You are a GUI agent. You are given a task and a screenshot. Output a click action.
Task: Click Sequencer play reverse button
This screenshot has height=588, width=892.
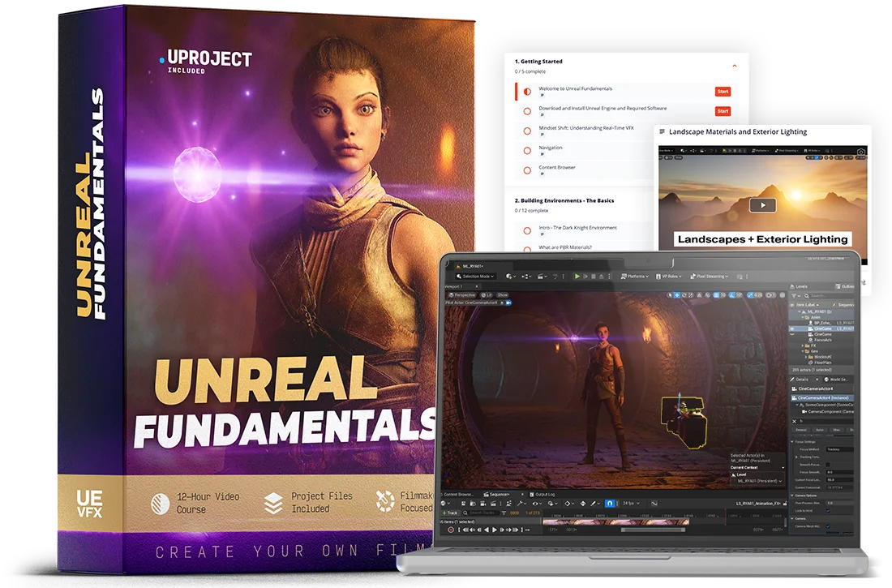pyautogui.click(x=487, y=530)
